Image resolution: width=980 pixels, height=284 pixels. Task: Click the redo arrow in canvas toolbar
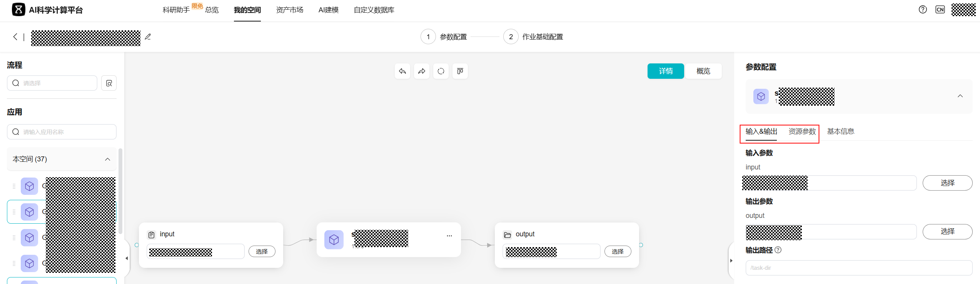coord(422,71)
